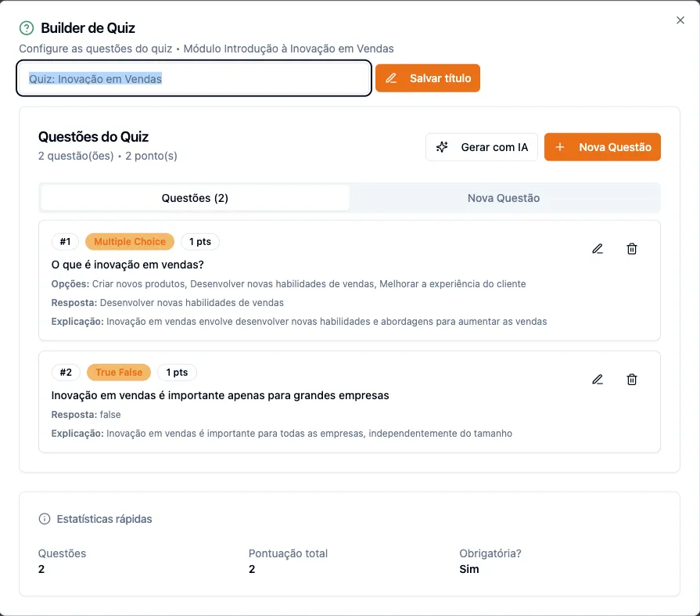Select Gerar com IA
Screen dimensions: 700x616
482,146
